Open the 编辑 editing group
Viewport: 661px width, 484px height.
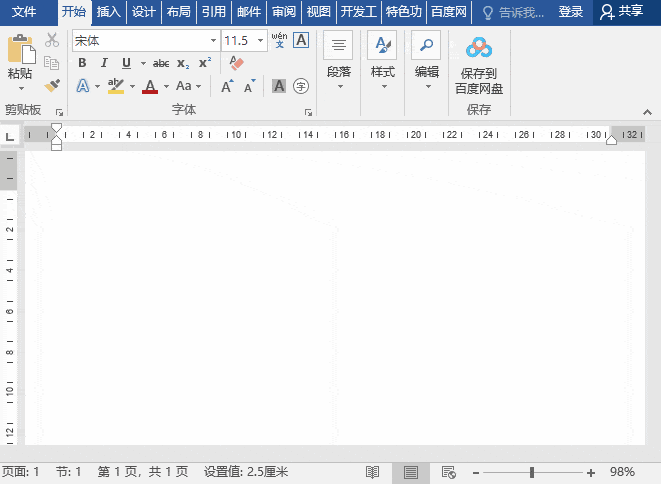point(427,61)
